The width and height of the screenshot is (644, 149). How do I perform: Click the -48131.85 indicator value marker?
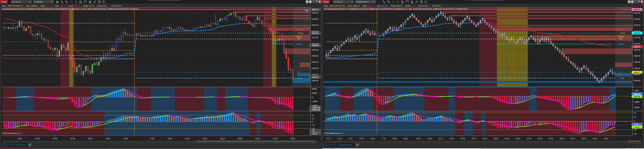(x=315, y=107)
